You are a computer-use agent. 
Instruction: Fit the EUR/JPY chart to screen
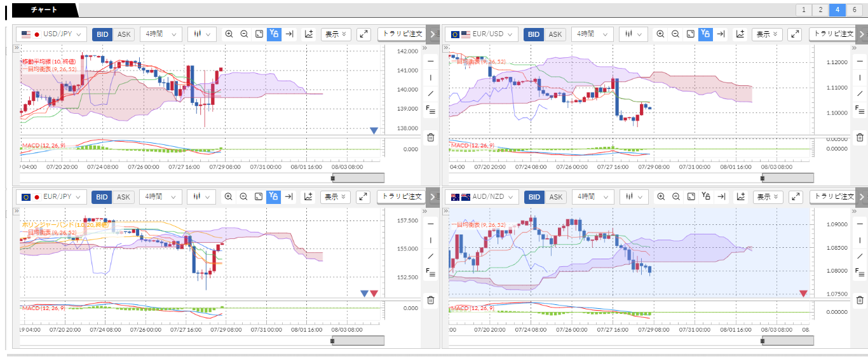259,197
